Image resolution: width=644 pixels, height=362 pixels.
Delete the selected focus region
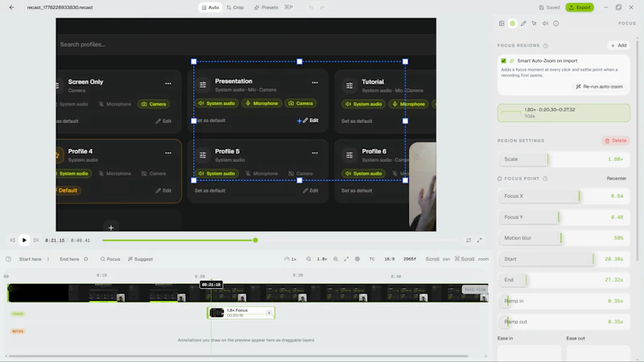(615, 141)
